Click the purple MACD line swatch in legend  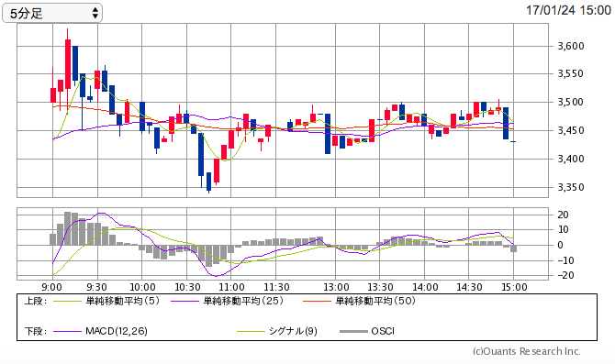pyautogui.click(x=67, y=332)
